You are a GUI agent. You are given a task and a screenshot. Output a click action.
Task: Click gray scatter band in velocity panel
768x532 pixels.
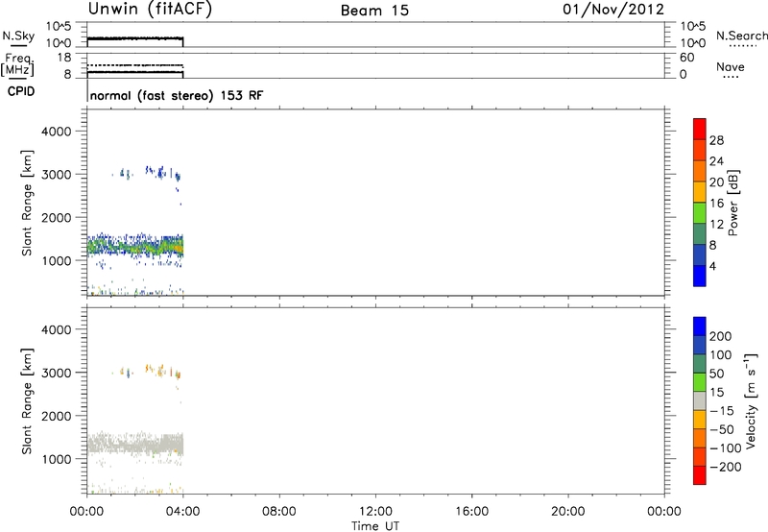coord(135,445)
